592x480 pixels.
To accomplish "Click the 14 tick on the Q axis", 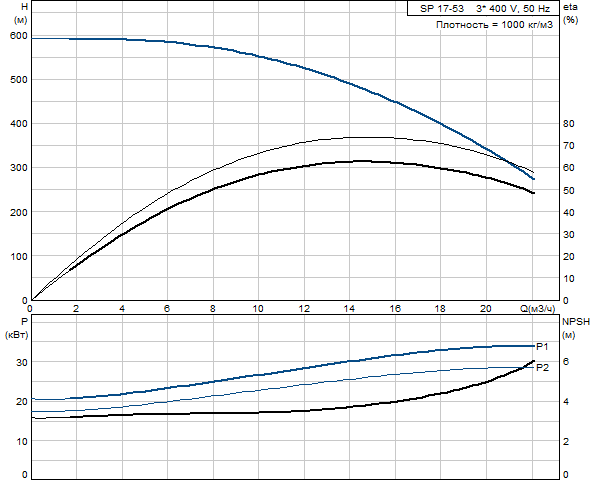I will (349, 309).
